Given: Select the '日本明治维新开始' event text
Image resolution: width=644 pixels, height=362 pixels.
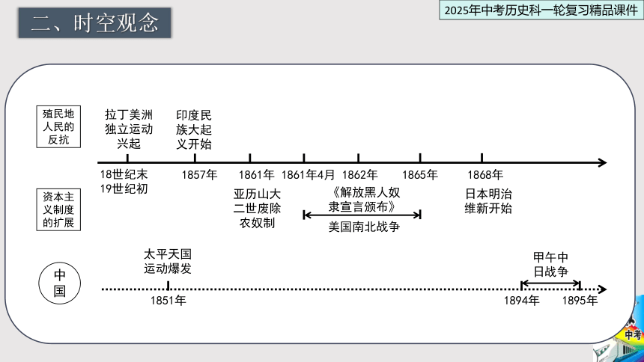Looking at the screenshot, I should click(x=488, y=201).
